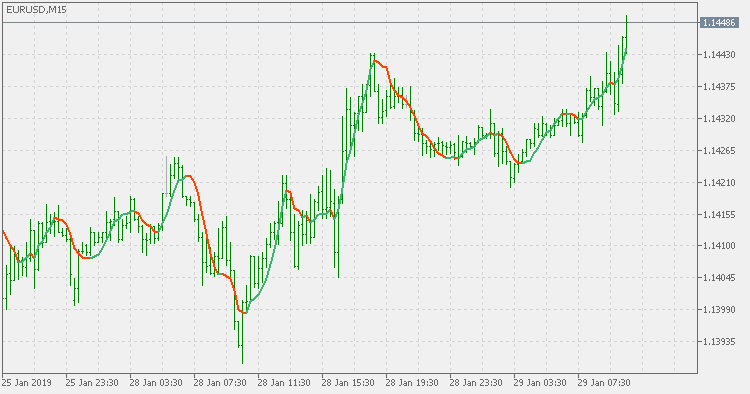Click the 1.14045 price scale label
The height and width of the screenshot is (394, 750).
[x=719, y=278]
